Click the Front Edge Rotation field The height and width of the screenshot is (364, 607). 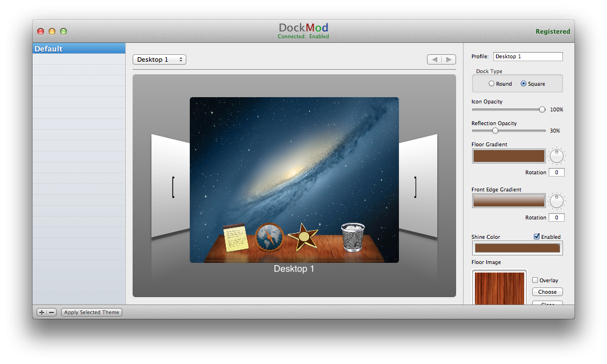[557, 217]
